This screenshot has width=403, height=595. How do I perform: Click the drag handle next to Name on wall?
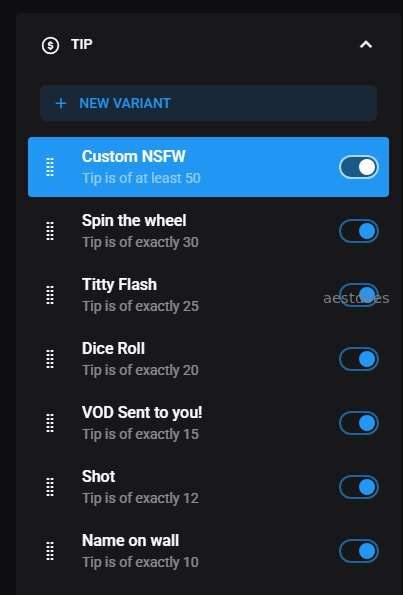[50, 551]
